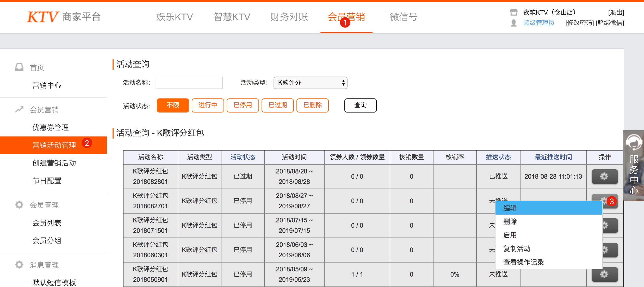Choose 编辑 in the context menu
This screenshot has width=644, height=287.
[x=549, y=208]
